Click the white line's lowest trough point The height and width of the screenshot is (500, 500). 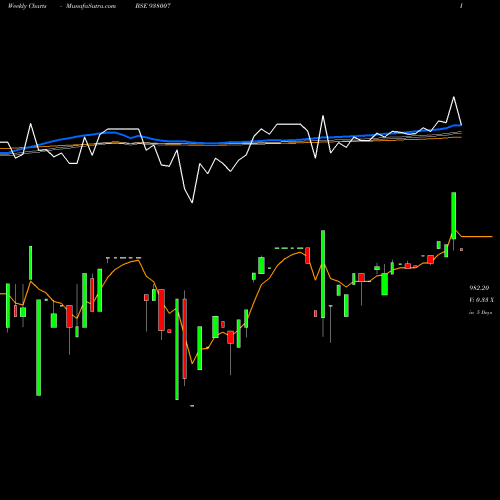pyautogui.click(x=192, y=202)
